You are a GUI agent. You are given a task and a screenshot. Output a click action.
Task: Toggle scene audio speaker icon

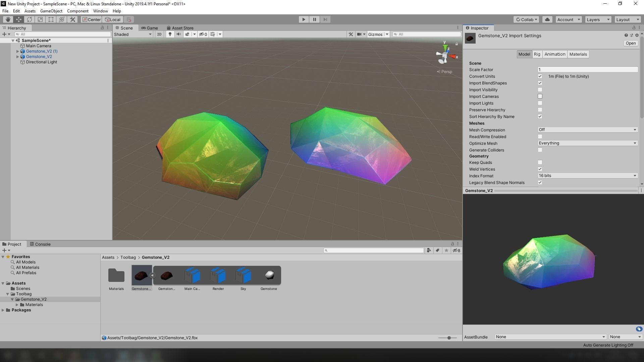tap(178, 34)
